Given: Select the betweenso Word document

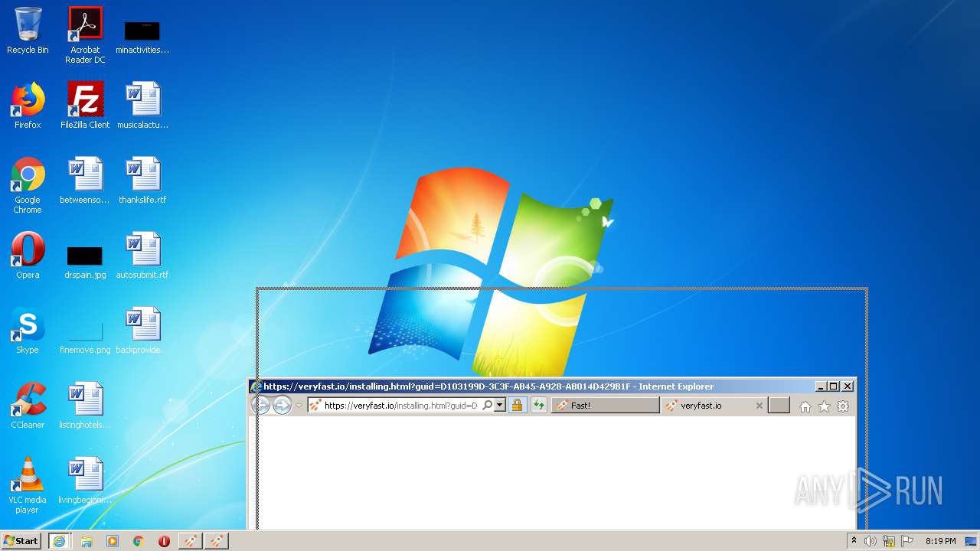Looking at the screenshot, I should pyautogui.click(x=85, y=181).
